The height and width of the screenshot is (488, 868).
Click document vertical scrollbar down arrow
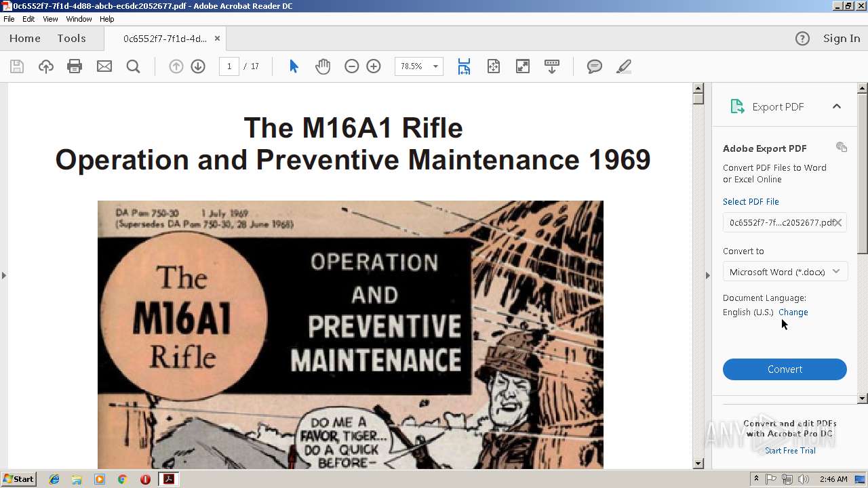point(698,464)
